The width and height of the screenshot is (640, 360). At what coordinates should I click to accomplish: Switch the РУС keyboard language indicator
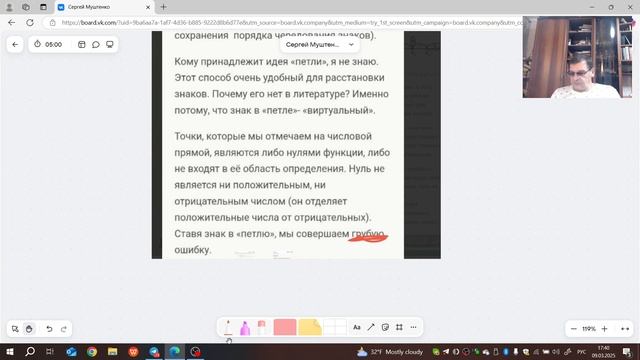click(x=581, y=351)
